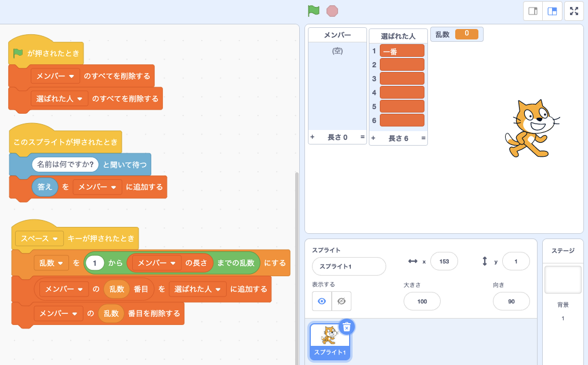
Task: Select item 1 一番 in 選ばれた人 list
Action: pyautogui.click(x=402, y=50)
